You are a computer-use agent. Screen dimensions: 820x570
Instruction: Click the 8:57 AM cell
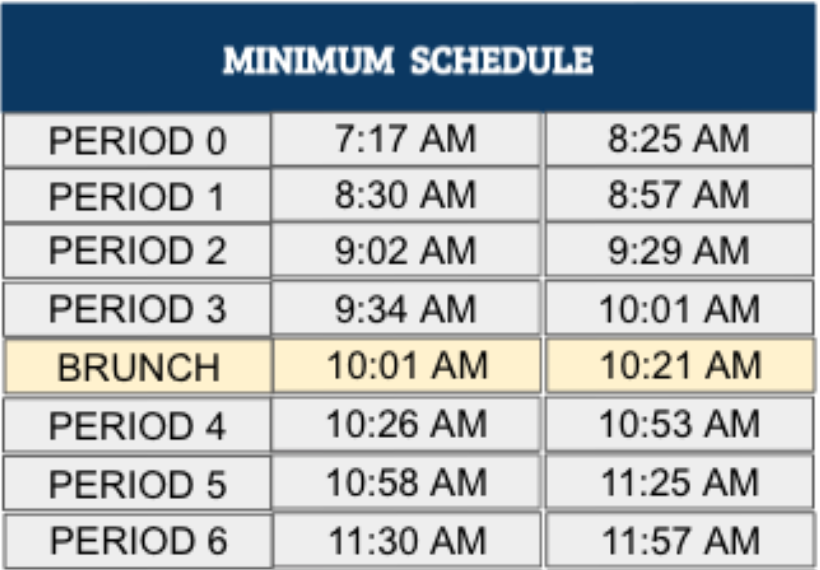point(679,195)
